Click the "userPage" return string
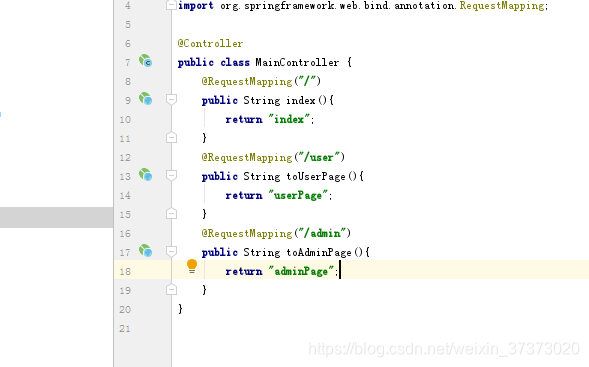Image resolution: width=589 pixels, height=367 pixels. coord(298,195)
